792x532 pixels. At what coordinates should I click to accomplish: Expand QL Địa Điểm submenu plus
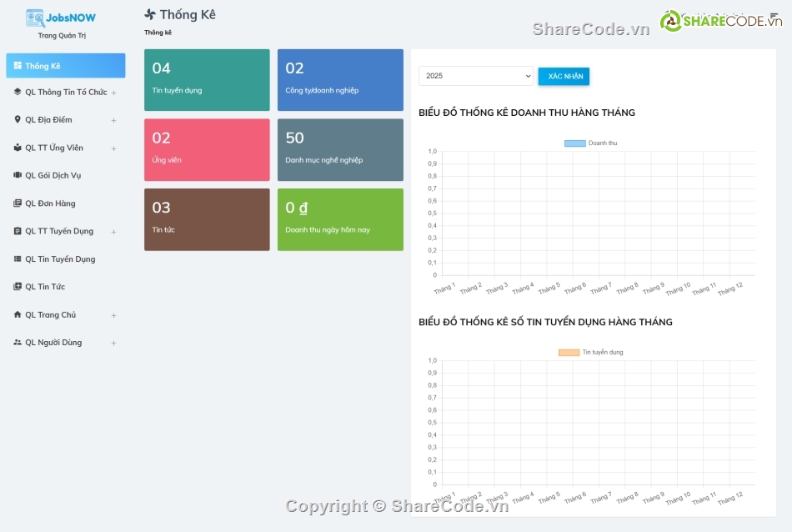[x=113, y=121]
